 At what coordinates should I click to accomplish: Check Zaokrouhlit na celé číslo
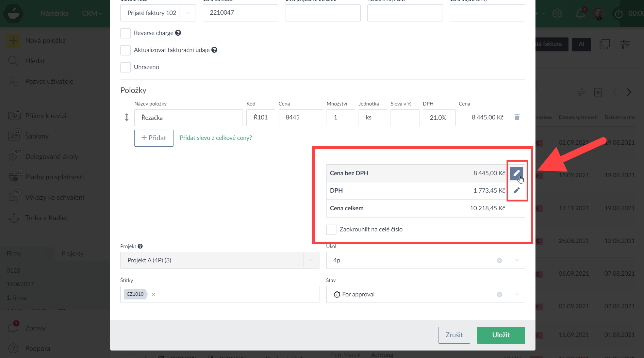click(x=331, y=230)
